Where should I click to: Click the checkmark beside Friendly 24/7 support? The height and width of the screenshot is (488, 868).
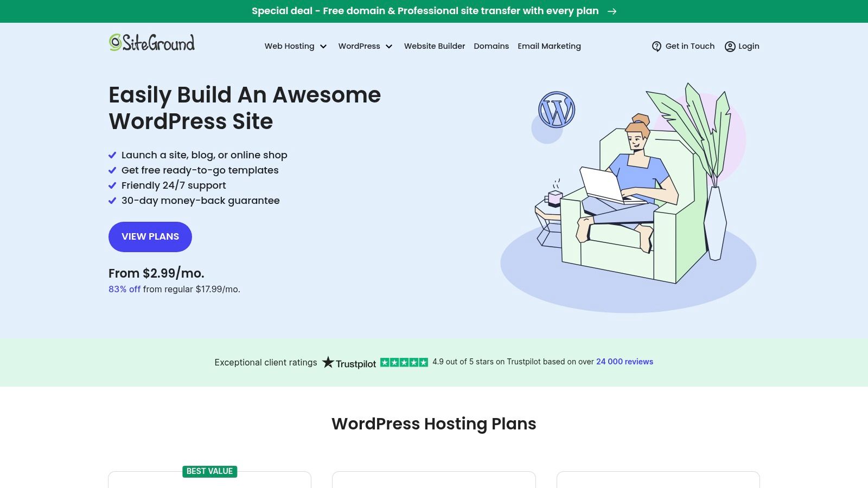pyautogui.click(x=112, y=185)
